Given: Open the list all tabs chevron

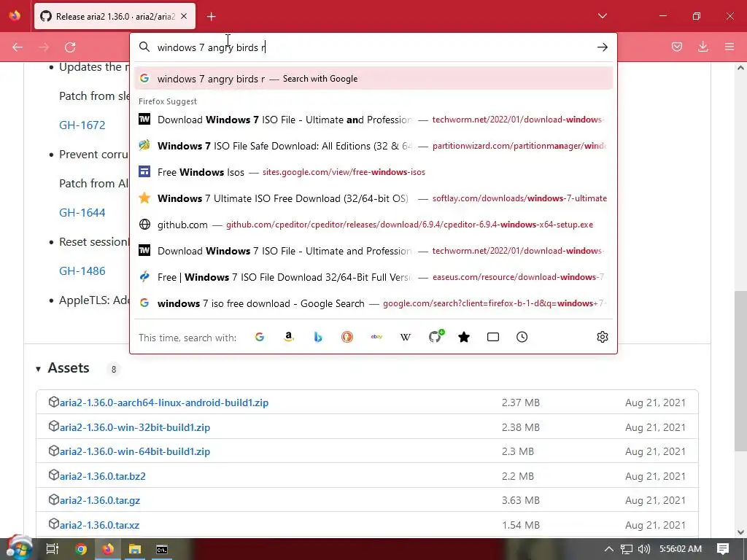Looking at the screenshot, I should [602, 16].
